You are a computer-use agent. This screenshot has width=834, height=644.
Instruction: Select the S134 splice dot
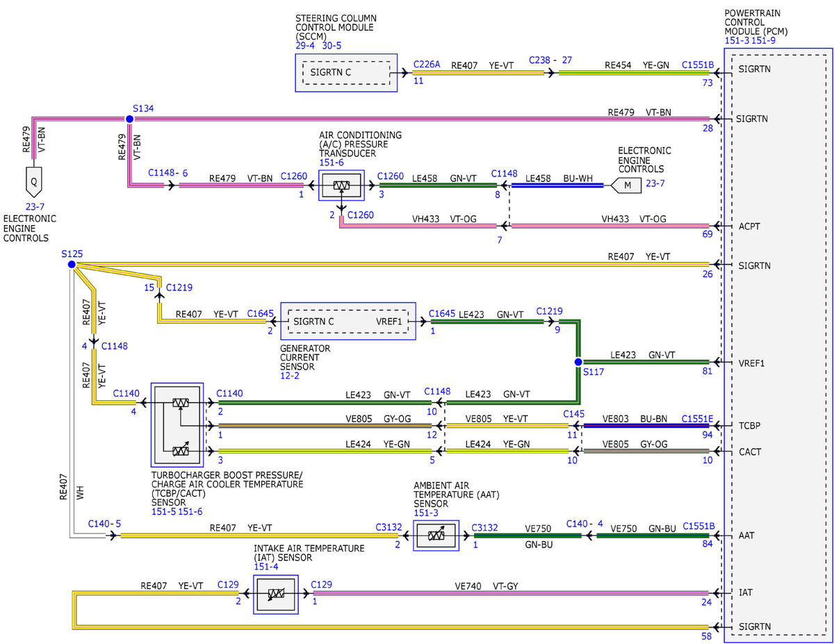[129, 119]
